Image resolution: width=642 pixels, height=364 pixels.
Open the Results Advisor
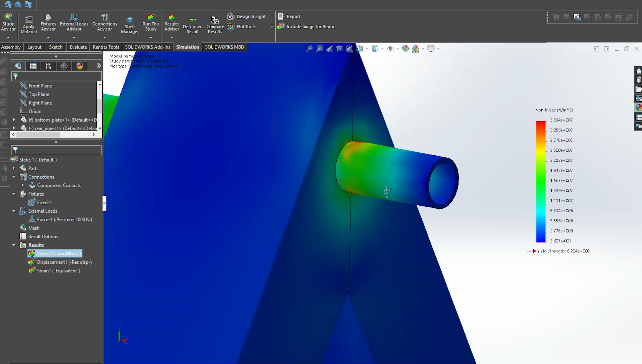click(172, 22)
